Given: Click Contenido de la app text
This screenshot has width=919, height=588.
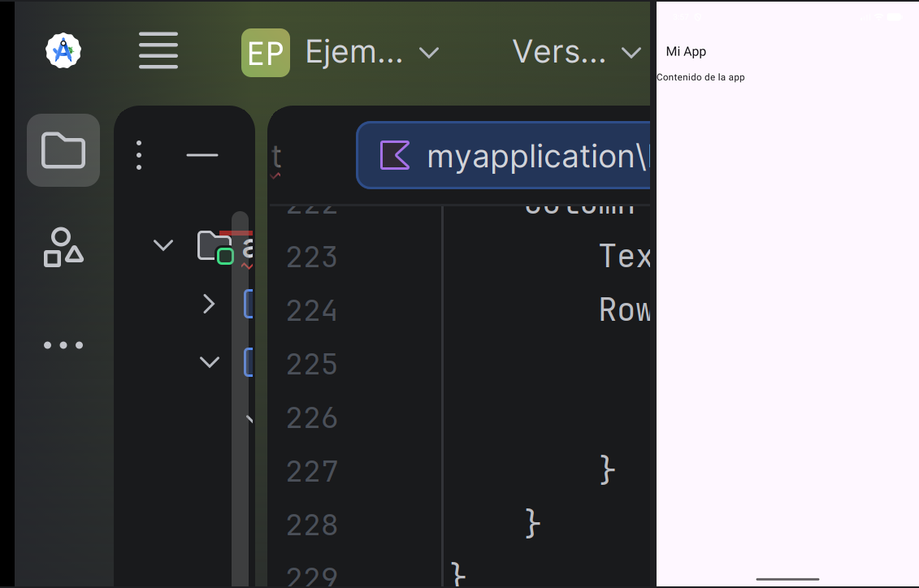Looking at the screenshot, I should pyautogui.click(x=700, y=77).
